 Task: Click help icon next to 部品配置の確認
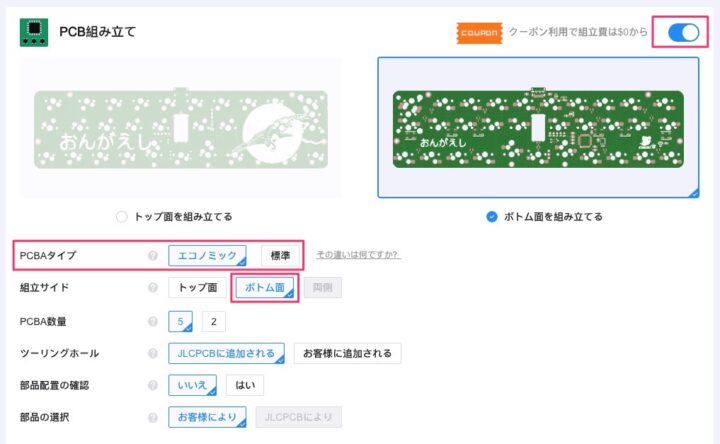tap(153, 385)
